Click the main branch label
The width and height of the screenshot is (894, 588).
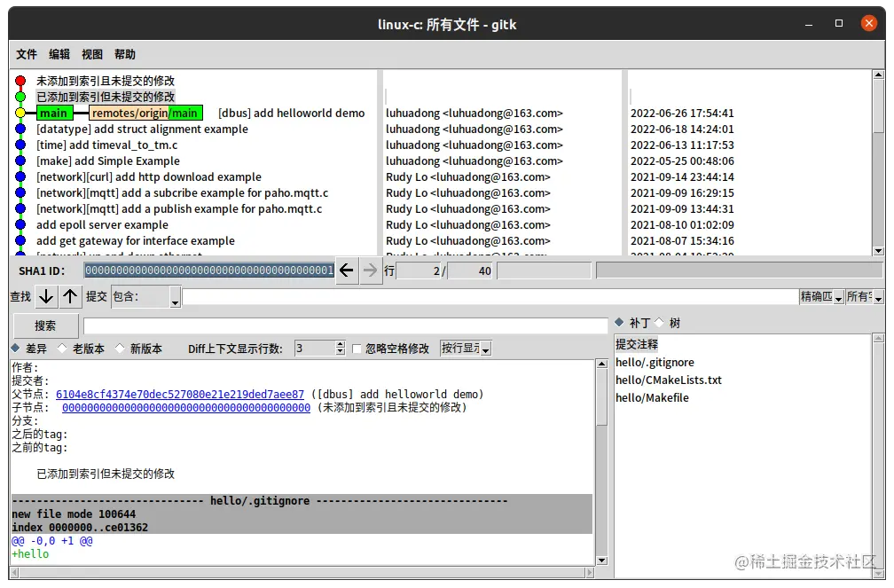(55, 113)
